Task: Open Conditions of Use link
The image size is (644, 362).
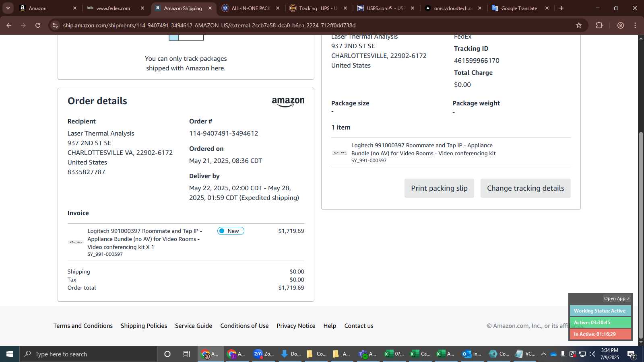Action: coord(244,326)
